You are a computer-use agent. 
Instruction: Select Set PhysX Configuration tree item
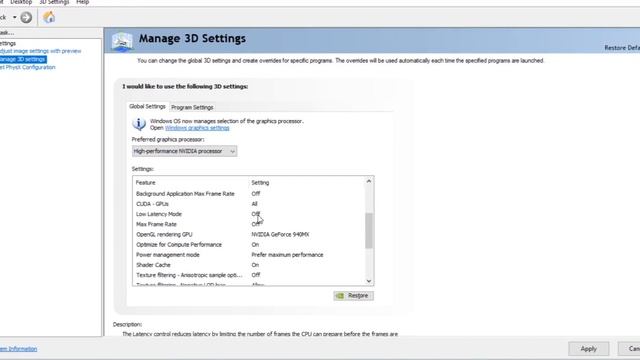click(27, 67)
